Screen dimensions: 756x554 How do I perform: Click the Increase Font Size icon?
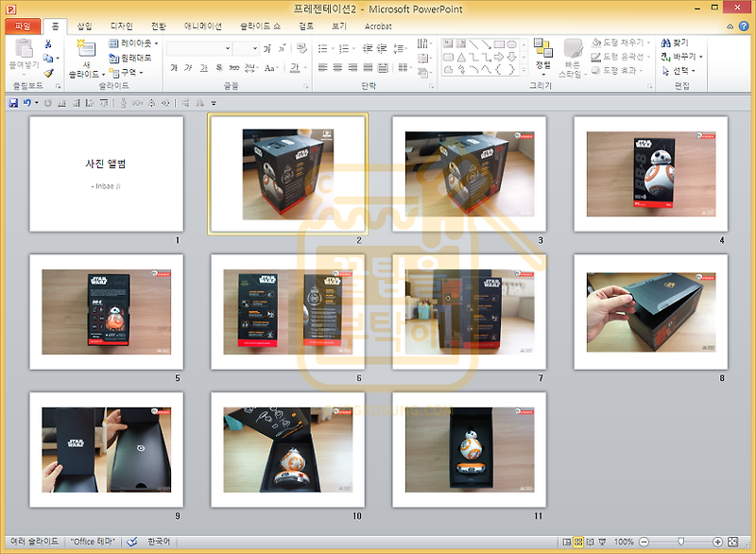[267, 48]
